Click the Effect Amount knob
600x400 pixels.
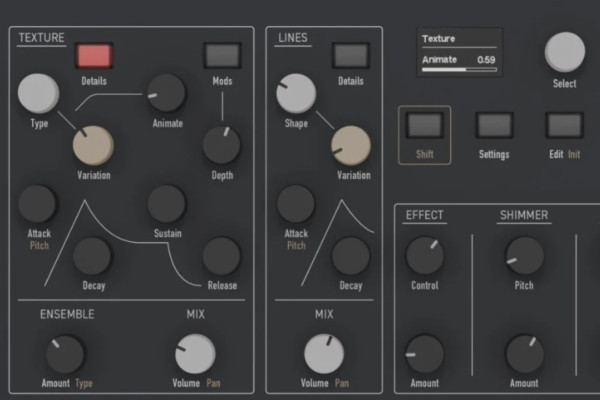tap(425, 354)
